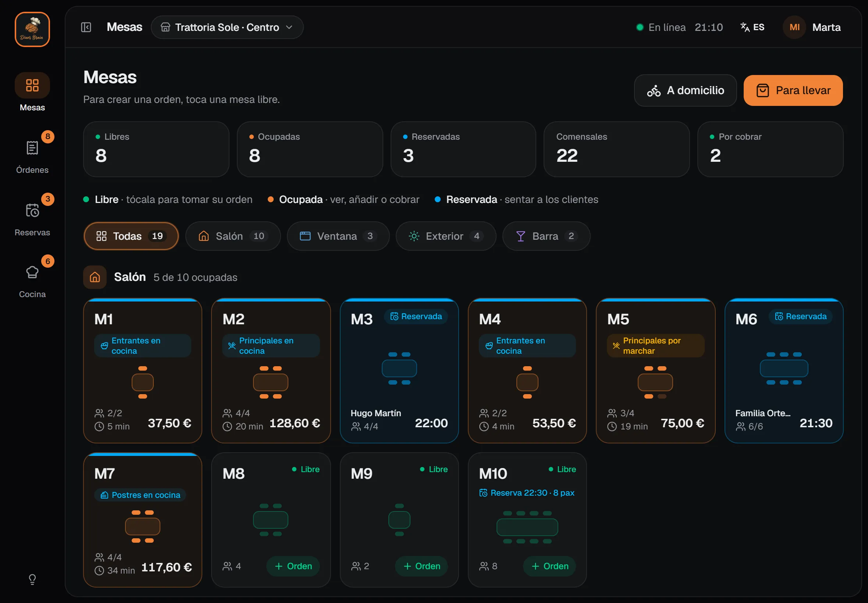868x603 pixels.
Task: Click the M10 eight-seat table diagram
Action: point(527,527)
